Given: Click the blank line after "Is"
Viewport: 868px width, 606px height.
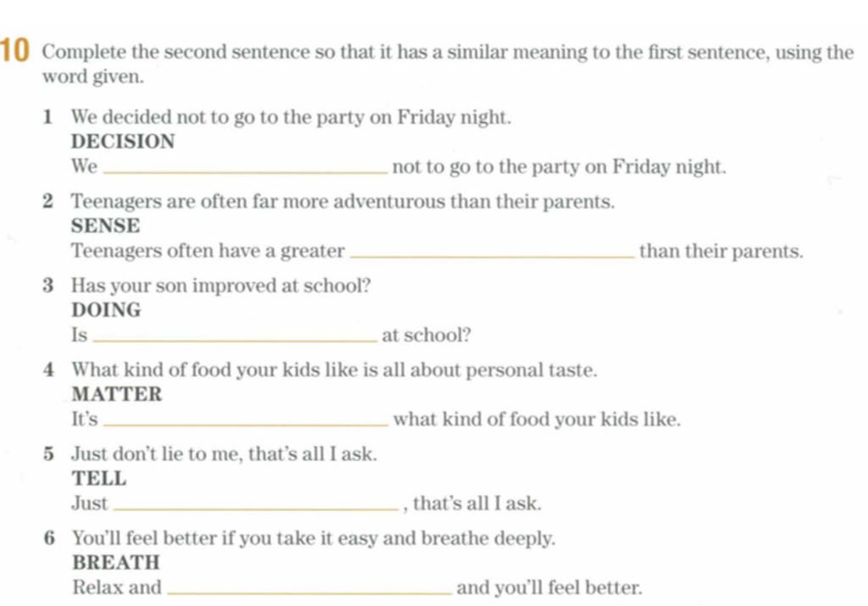Looking at the screenshot, I should click(x=236, y=341).
